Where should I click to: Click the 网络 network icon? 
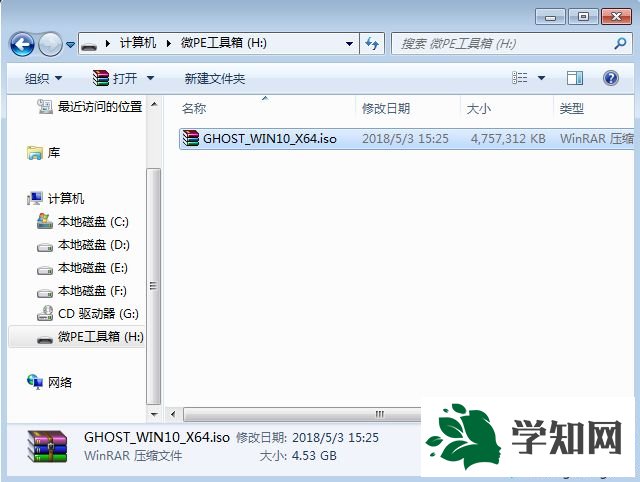[35, 382]
